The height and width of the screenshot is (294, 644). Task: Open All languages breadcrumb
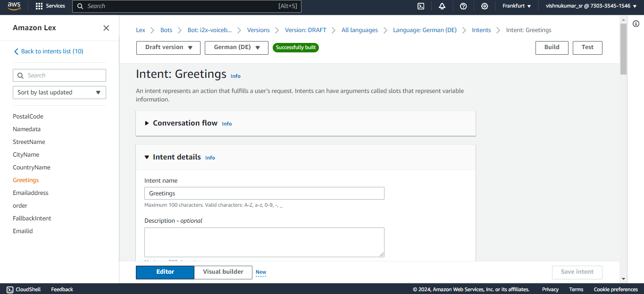pyautogui.click(x=360, y=30)
